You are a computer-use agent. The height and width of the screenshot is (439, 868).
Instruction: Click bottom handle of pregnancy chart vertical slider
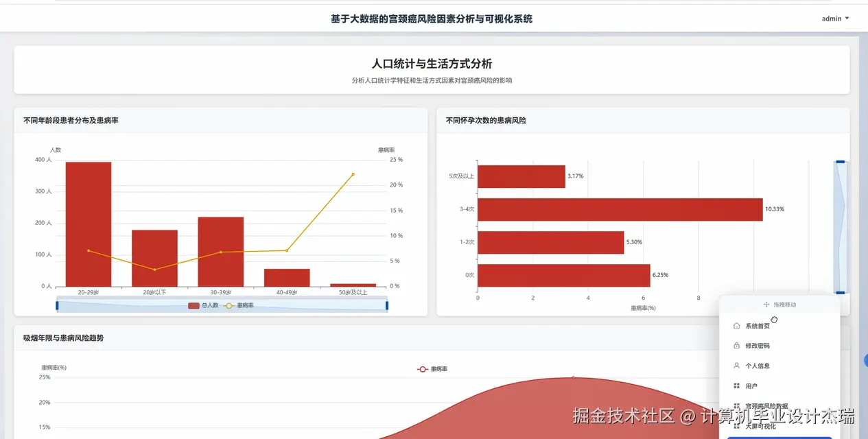point(840,292)
